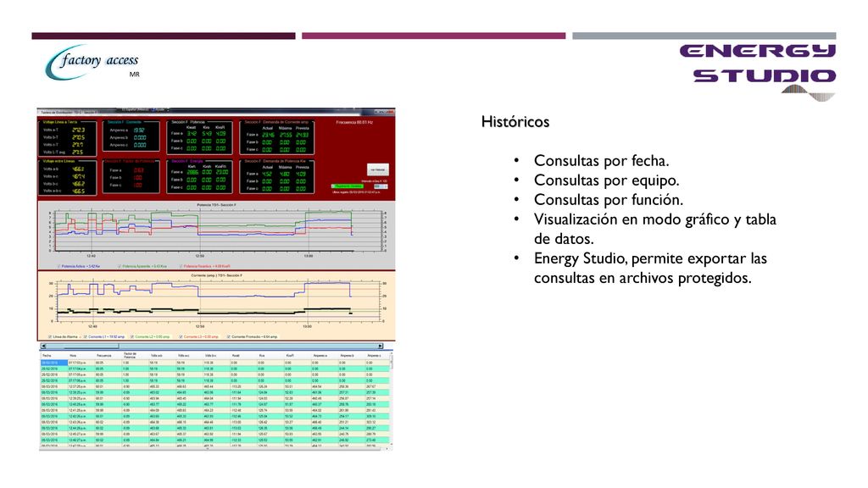The width and height of the screenshot is (868, 488).
Task: Toggle the Corriente Promedio checkbox
Action: pyautogui.click(x=228, y=336)
